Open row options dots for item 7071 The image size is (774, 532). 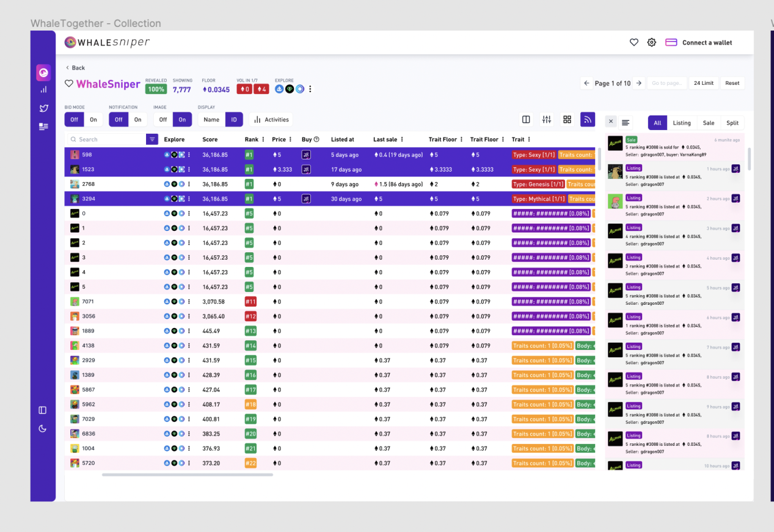pos(189,302)
